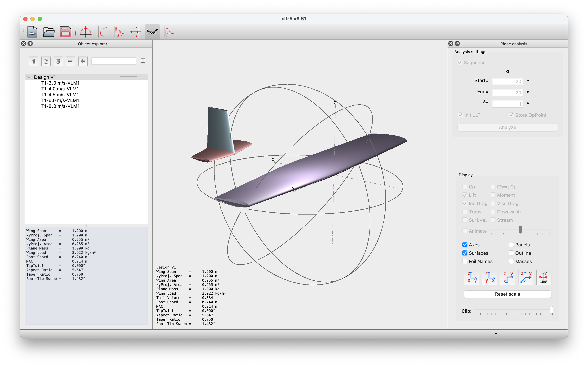Open Direct Foil Design toolbar icon
Image resolution: width=588 pixels, height=366 pixels.
click(x=86, y=32)
